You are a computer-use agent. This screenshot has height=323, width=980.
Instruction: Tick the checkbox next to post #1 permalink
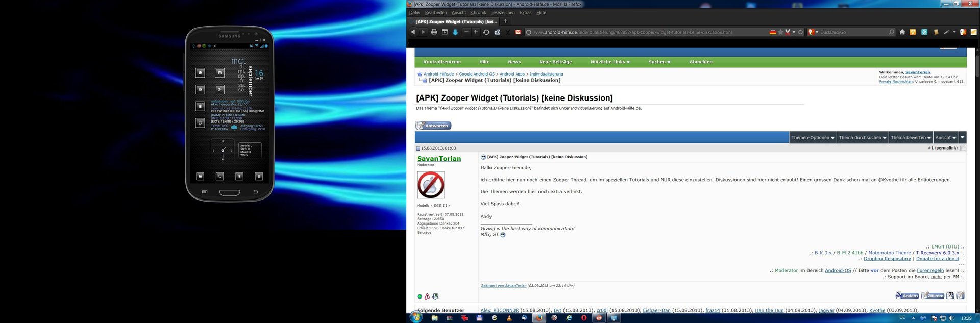(x=963, y=148)
